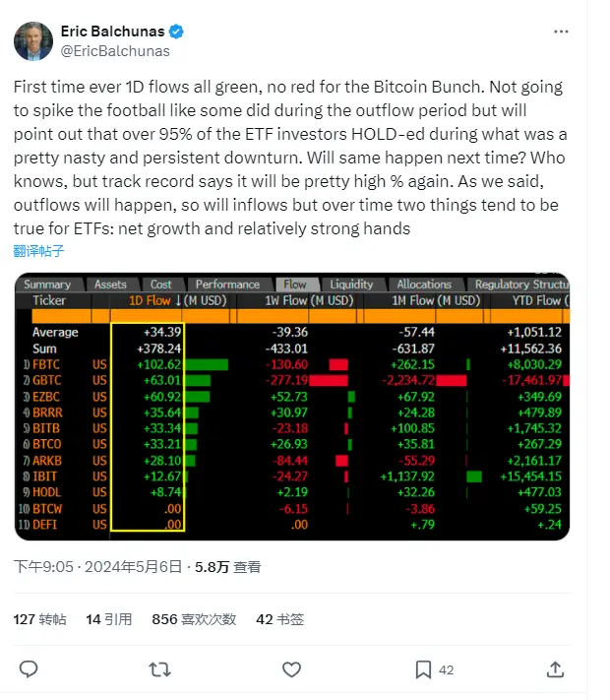Screen dimensions: 610x700
Task: Click the share upload icon
Action: click(556, 669)
